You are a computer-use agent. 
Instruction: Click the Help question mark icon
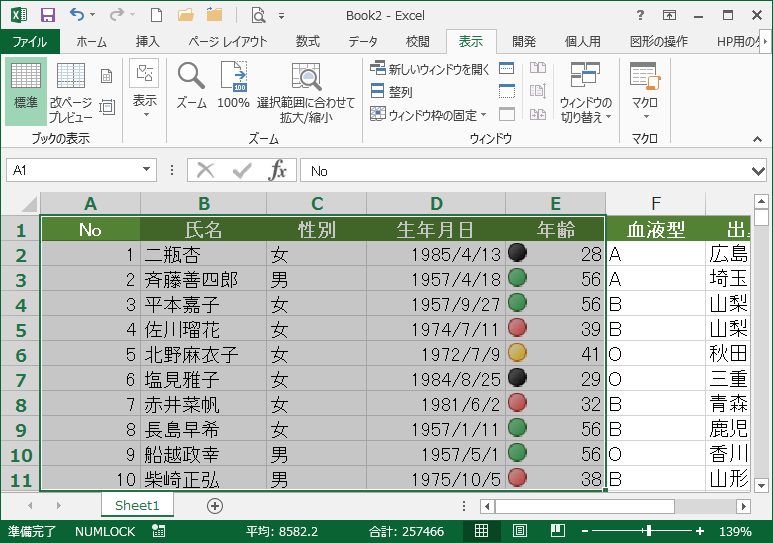(640, 15)
